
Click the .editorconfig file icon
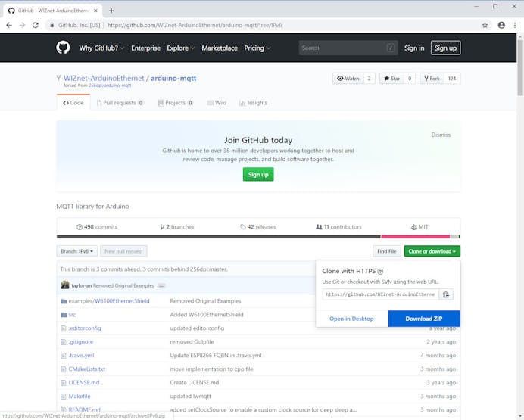click(x=63, y=328)
